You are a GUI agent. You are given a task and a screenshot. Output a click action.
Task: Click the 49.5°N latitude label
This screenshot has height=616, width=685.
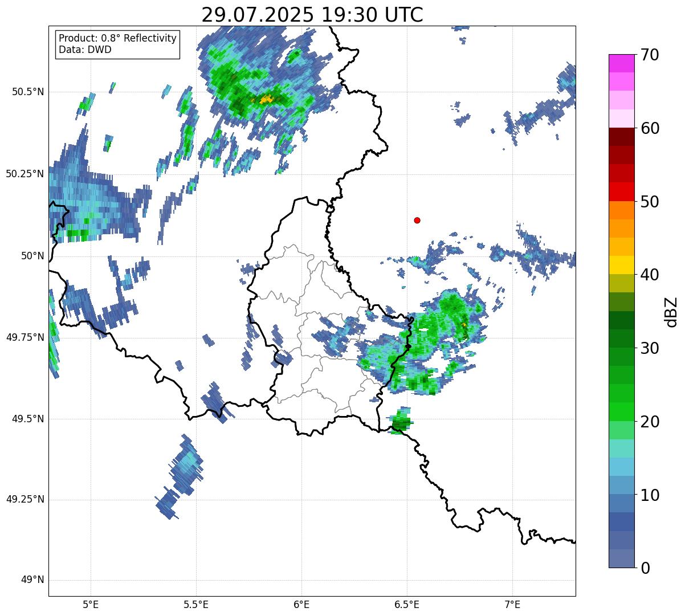point(28,419)
